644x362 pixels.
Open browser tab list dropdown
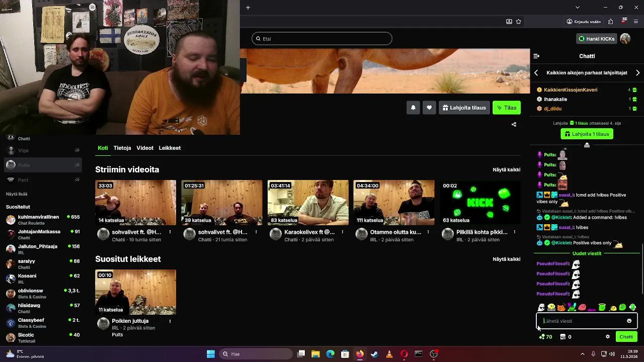(x=578, y=8)
